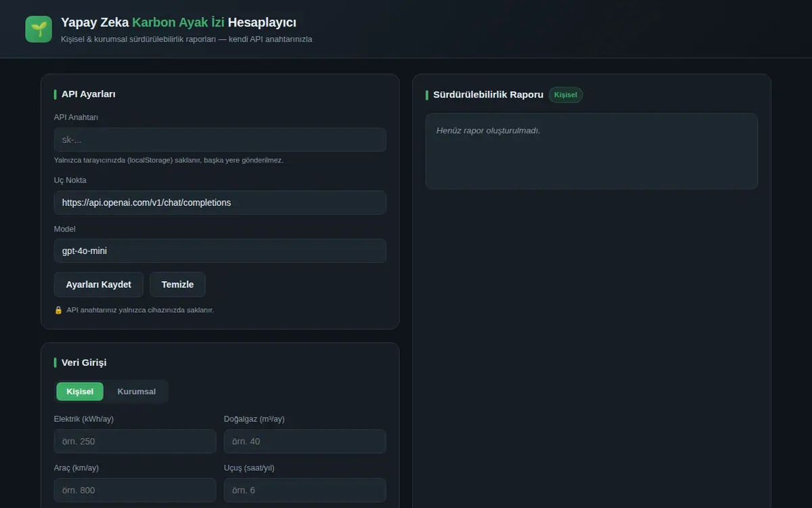
Task: Click the Temizle button
Action: pos(177,284)
